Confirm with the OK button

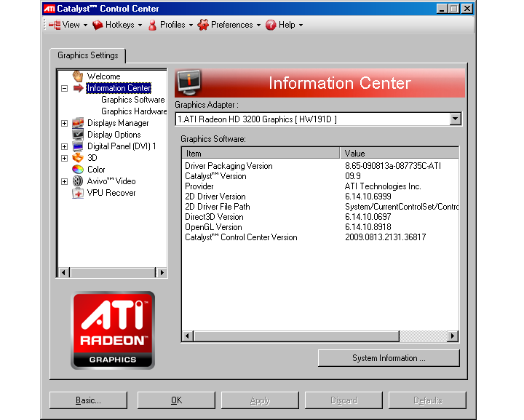(x=176, y=400)
